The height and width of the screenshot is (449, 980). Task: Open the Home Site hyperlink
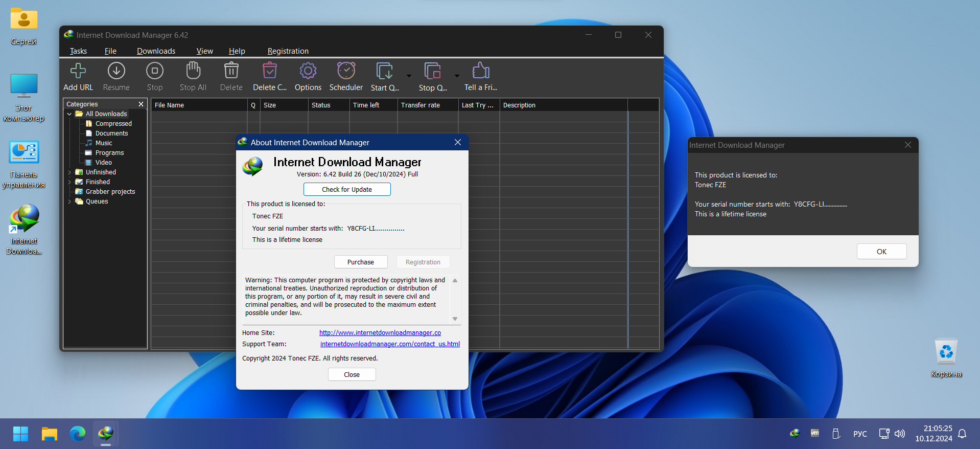pos(380,333)
